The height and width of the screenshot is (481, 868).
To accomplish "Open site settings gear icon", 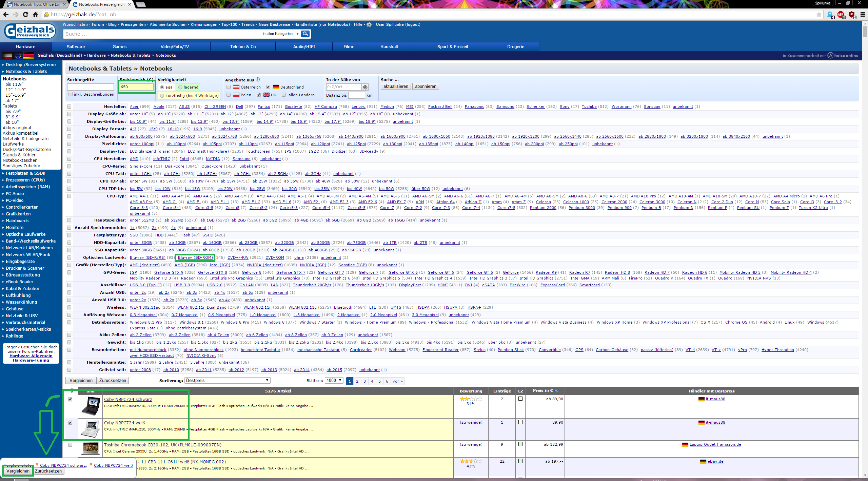I will coord(369,24).
